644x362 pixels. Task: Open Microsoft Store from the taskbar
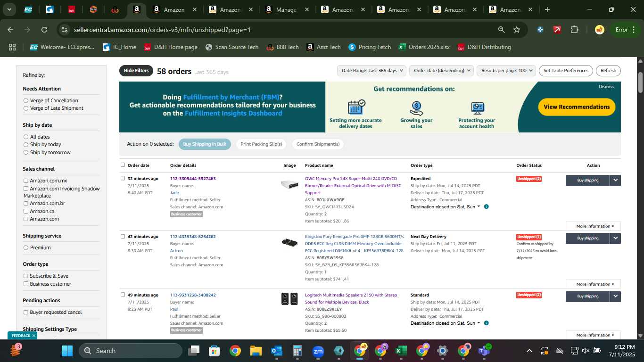[215, 351]
